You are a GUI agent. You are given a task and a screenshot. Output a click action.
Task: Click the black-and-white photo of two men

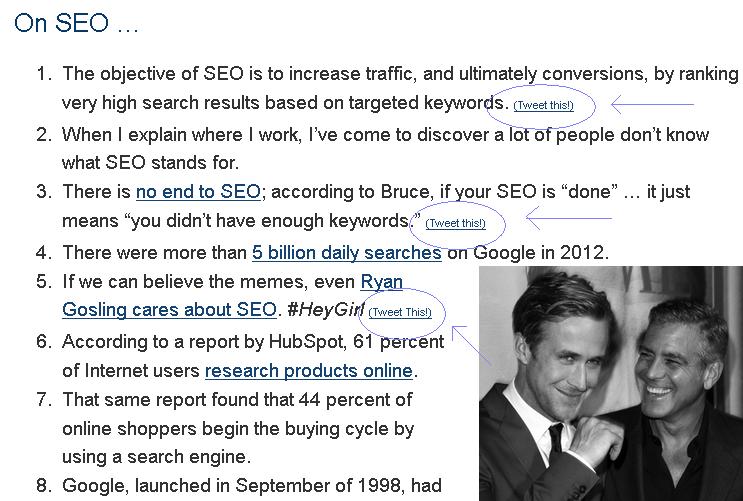tap(611, 383)
